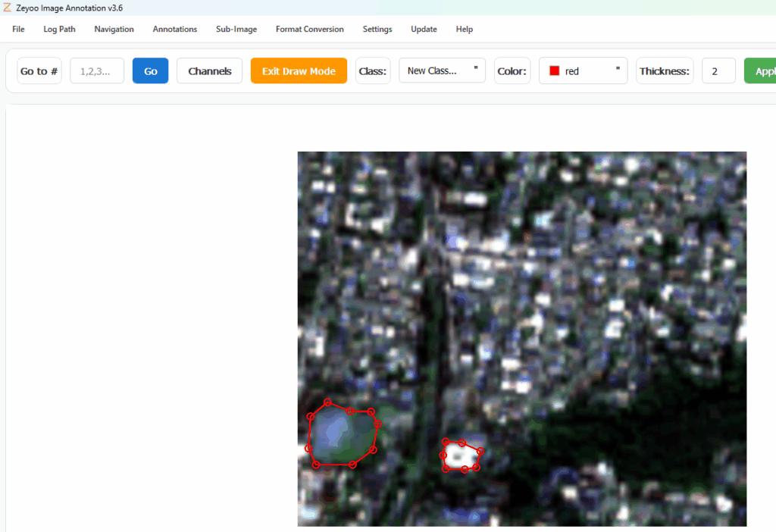Select the large blue-roof polygon annotation
Screen dimensions: 776x532
click(x=343, y=436)
